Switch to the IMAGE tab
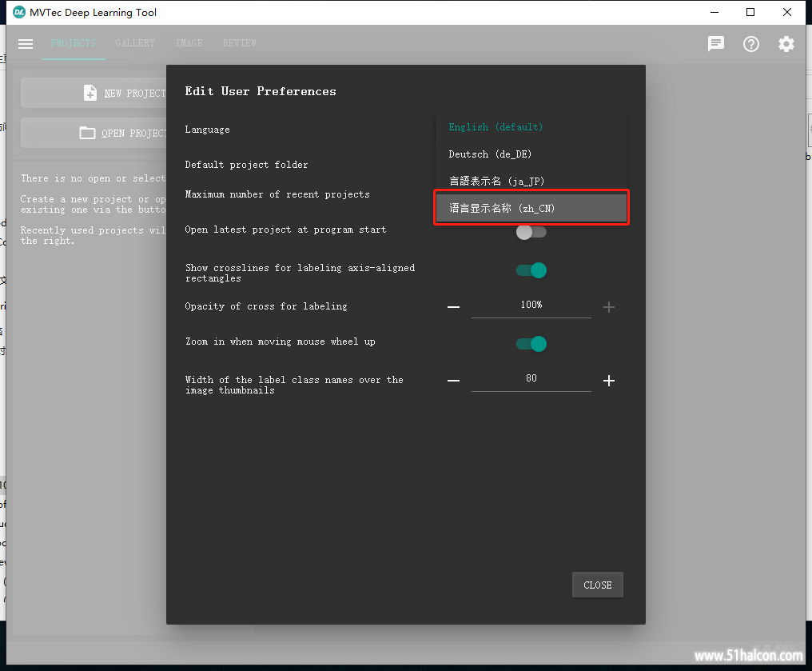Image resolution: width=812 pixels, height=671 pixels. [x=189, y=43]
